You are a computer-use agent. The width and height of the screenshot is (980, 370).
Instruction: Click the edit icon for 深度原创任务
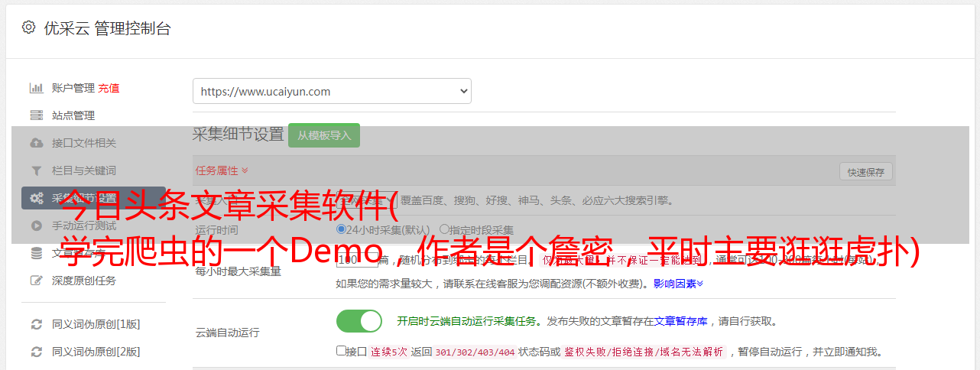[x=36, y=281]
